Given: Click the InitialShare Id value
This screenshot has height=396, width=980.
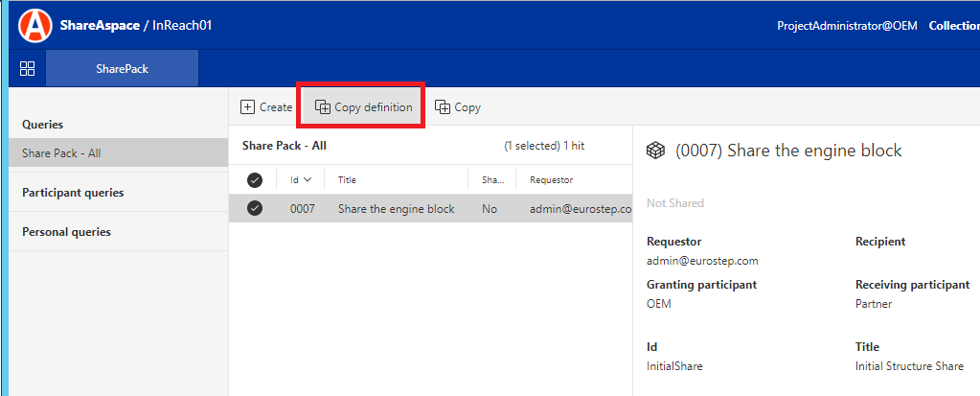Looking at the screenshot, I should (x=674, y=366).
